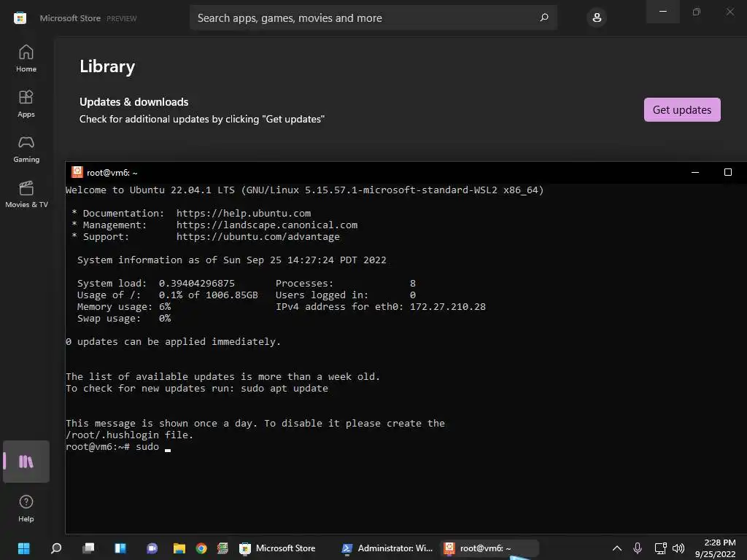Viewport: 747px width, 560px height.
Task: Click the Library heading text
Action: tap(107, 66)
